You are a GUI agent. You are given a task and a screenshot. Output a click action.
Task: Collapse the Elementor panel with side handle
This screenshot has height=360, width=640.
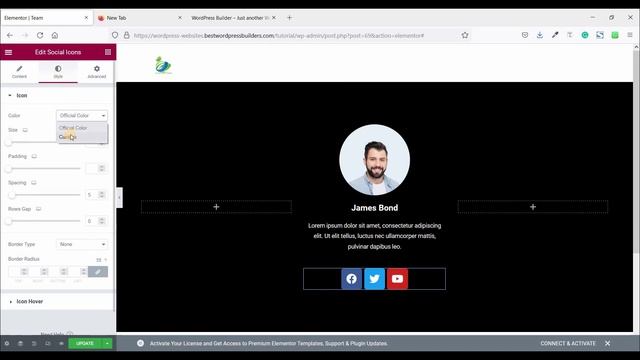[119, 198]
